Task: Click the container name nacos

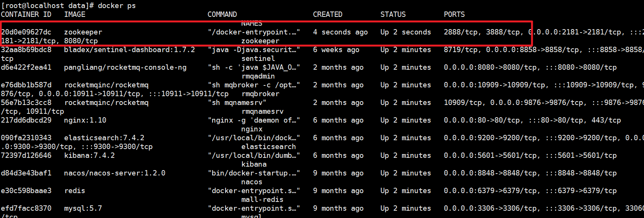Action: point(252,182)
